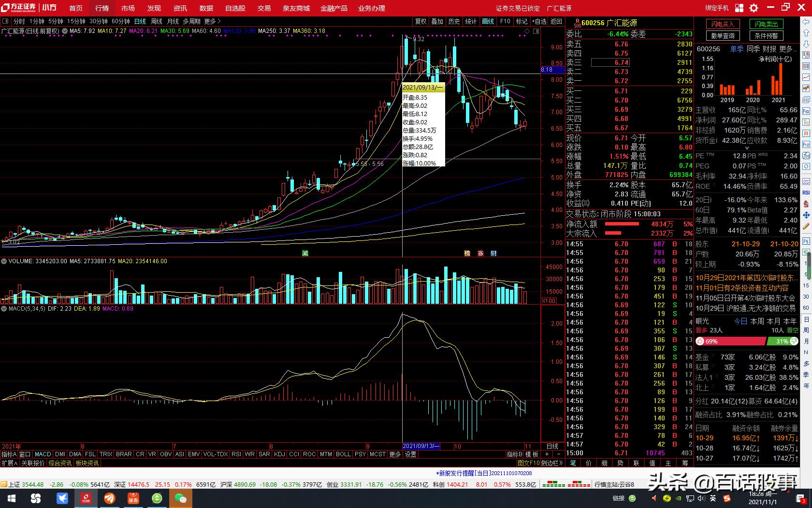Open dropdown next to 广汇能源 chart title
The width and height of the screenshot is (812, 508).
click(64, 31)
